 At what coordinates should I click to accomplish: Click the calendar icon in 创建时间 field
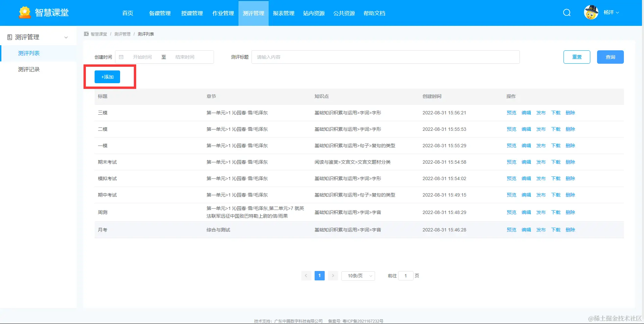coord(121,57)
